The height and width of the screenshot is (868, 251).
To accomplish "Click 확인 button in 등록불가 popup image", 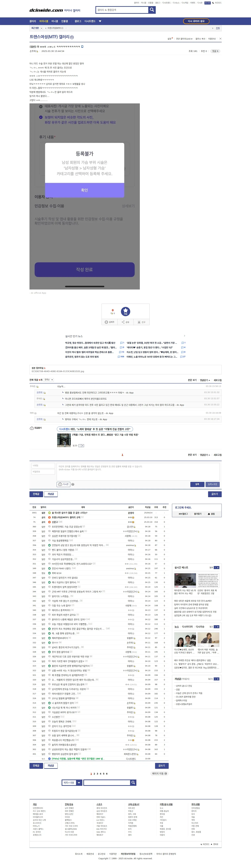I will tap(84, 190).
